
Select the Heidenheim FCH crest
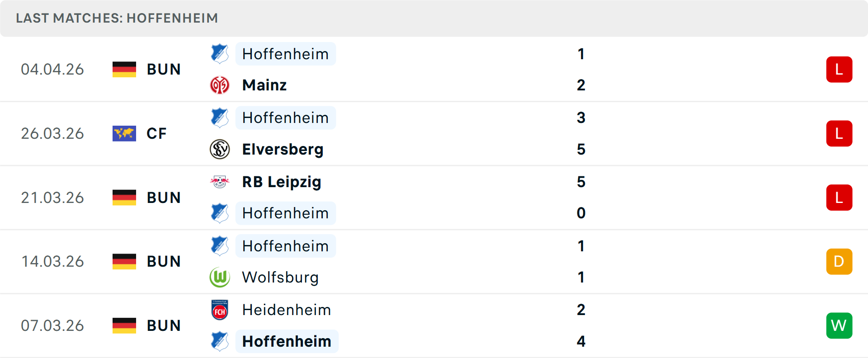pos(220,310)
